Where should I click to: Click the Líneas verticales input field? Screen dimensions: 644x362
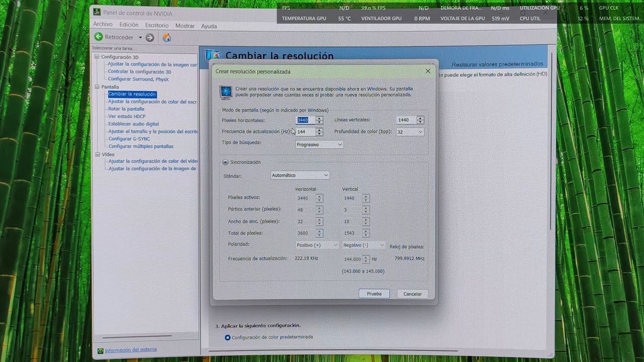(406, 120)
